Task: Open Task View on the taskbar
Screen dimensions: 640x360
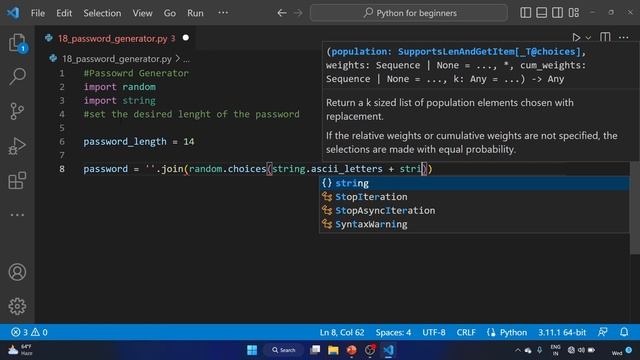Action: coord(315,350)
